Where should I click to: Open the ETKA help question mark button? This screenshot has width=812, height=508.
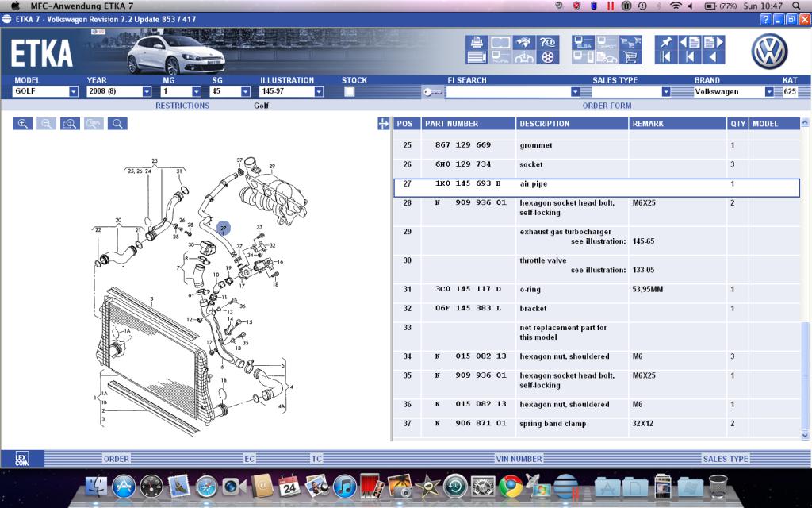(x=766, y=20)
